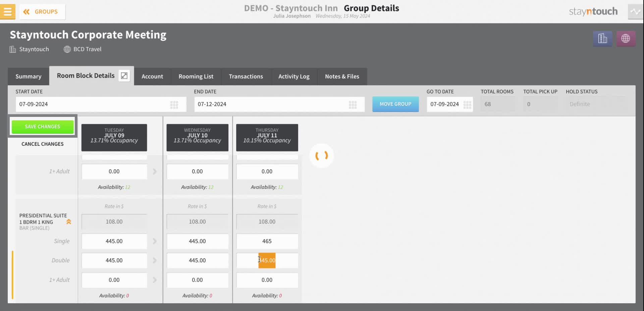Edit lower 1+ Adult July 09 field

click(x=114, y=280)
